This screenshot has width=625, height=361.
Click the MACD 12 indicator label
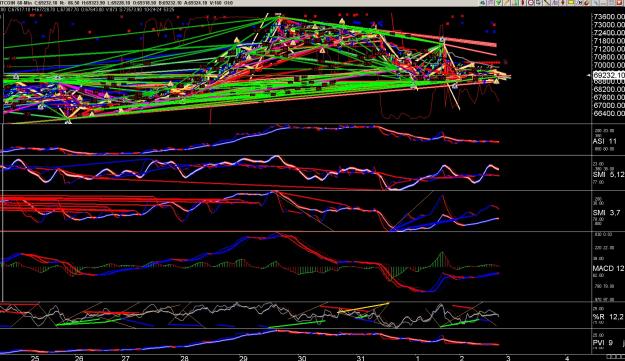tap(608, 269)
